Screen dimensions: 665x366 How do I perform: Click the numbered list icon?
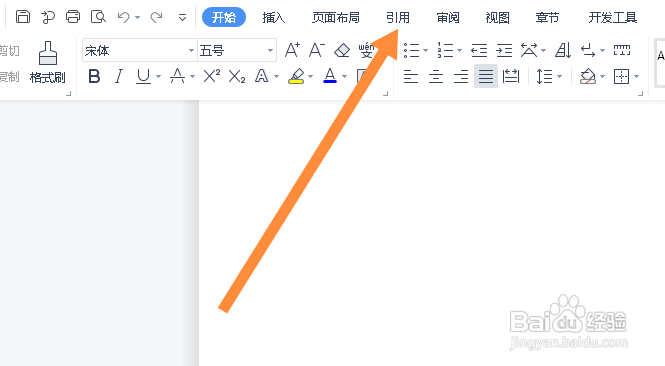(x=445, y=50)
